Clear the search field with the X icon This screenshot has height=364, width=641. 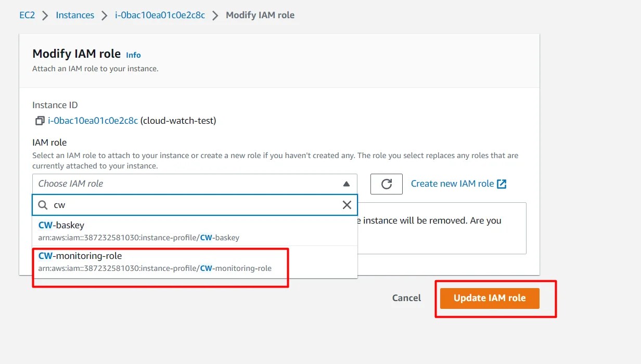coord(347,205)
